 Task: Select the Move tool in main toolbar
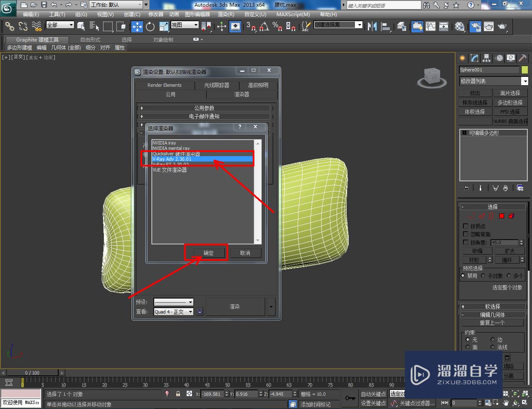click(137, 27)
